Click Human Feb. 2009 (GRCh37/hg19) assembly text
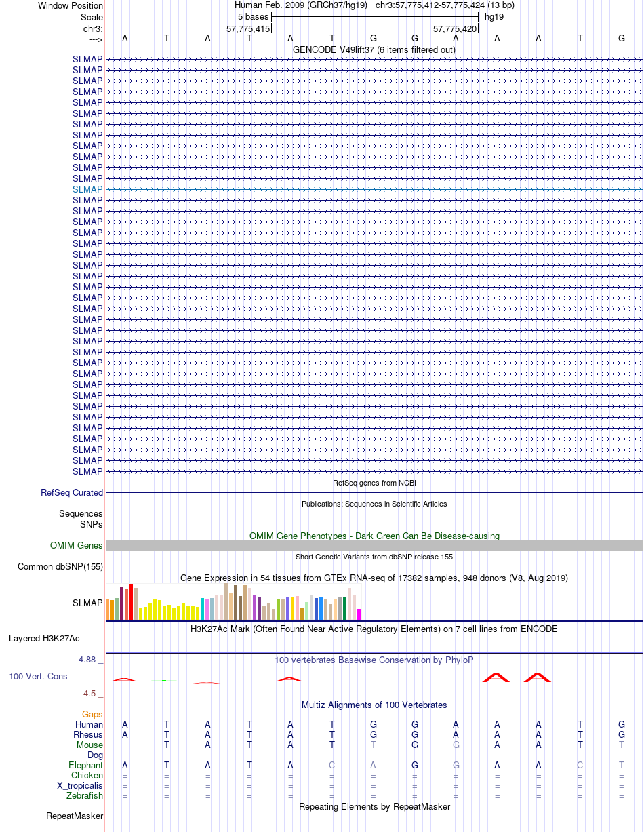The image size is (644, 832). click(x=302, y=5)
